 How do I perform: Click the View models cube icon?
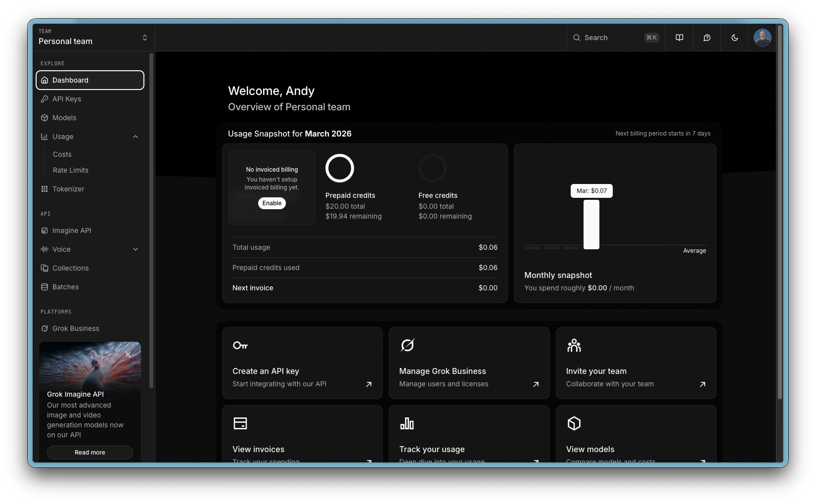pyautogui.click(x=574, y=423)
